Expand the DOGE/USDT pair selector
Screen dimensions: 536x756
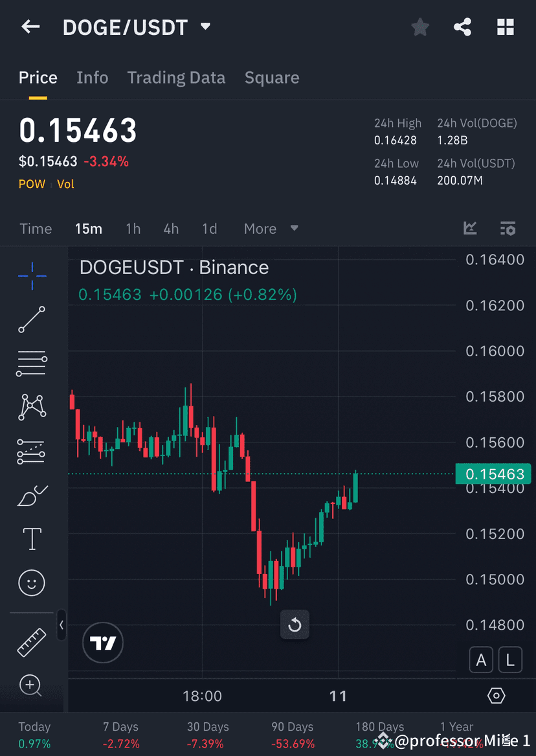[x=205, y=27]
